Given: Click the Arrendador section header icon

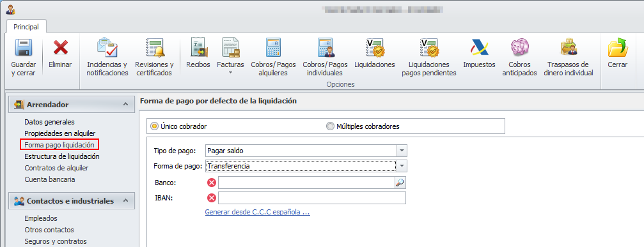Looking at the screenshot, I should pos(19,105).
